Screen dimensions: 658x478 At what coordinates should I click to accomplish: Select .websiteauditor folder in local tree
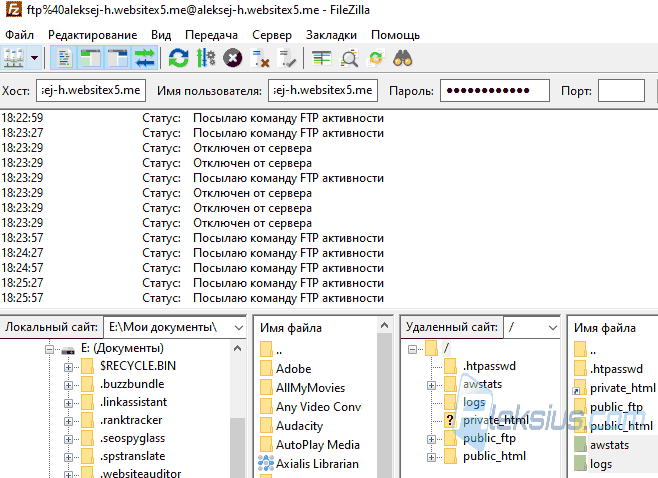[x=141, y=473]
